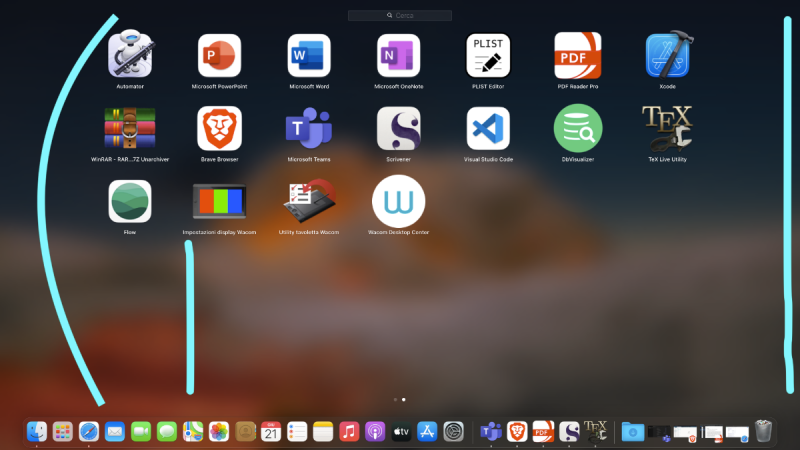Viewport: 800px width, 450px height.
Task: Launch the Flow app
Action: (x=130, y=201)
